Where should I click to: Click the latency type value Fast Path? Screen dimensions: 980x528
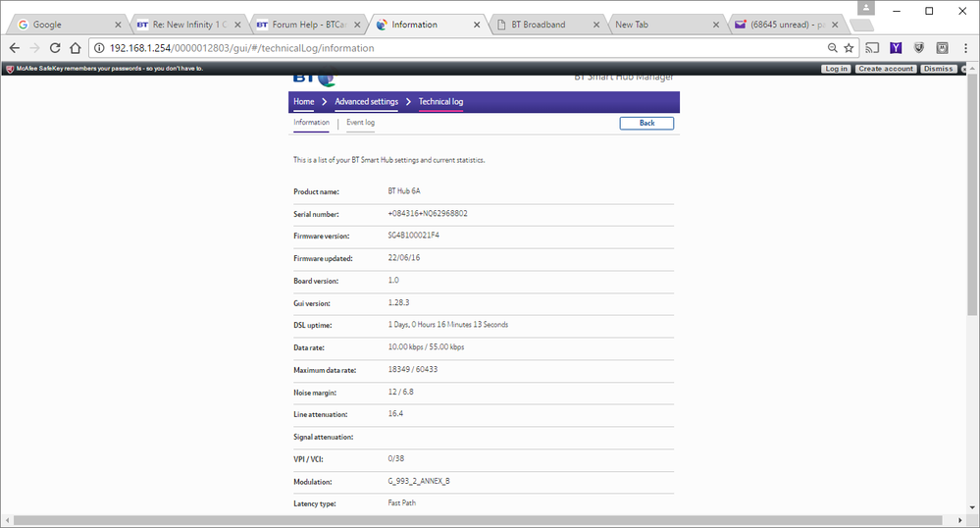402,503
